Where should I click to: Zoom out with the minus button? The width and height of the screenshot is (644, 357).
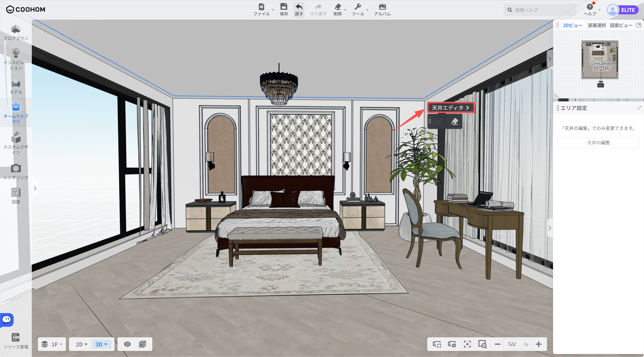click(x=497, y=344)
